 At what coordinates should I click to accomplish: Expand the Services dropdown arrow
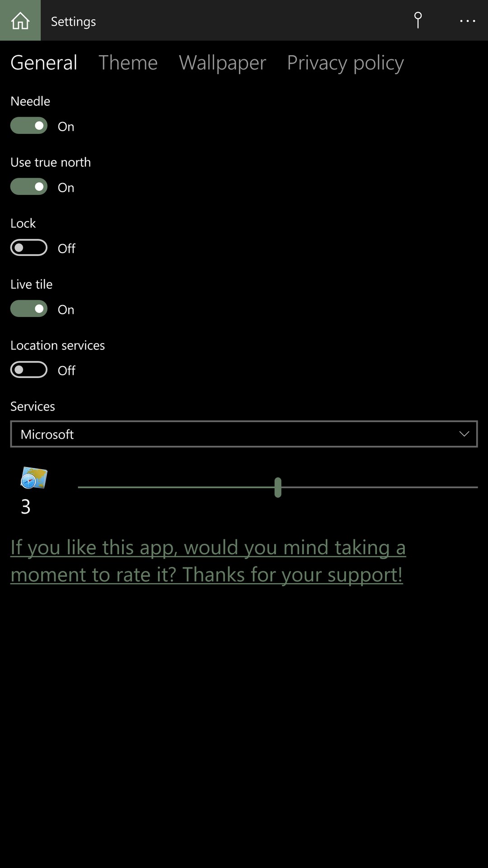[464, 434]
